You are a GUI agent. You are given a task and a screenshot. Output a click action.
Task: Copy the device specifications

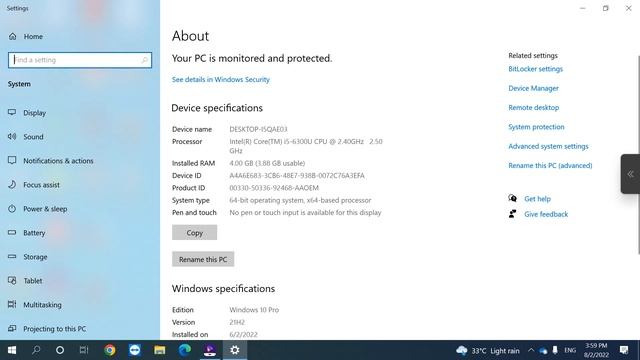194,233
